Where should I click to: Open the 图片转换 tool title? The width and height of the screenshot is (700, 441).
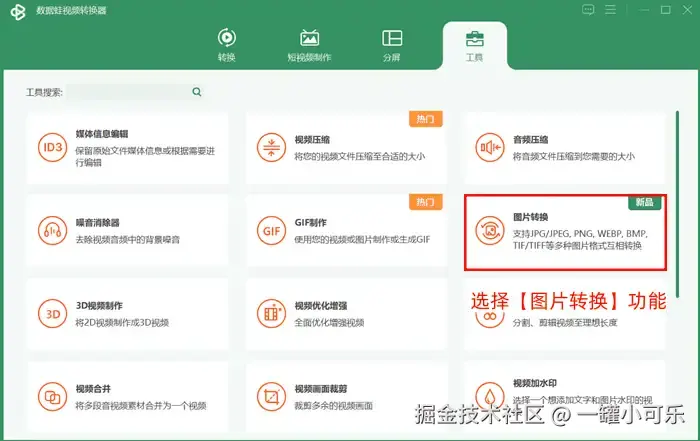point(530,217)
